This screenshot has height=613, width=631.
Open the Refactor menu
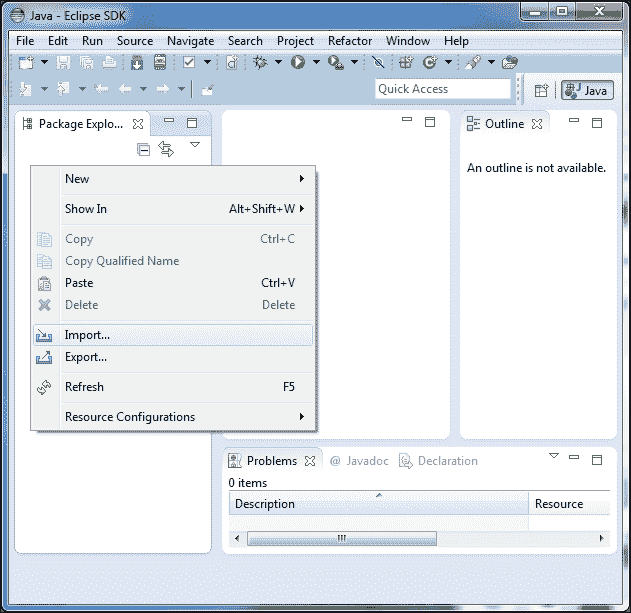[350, 41]
